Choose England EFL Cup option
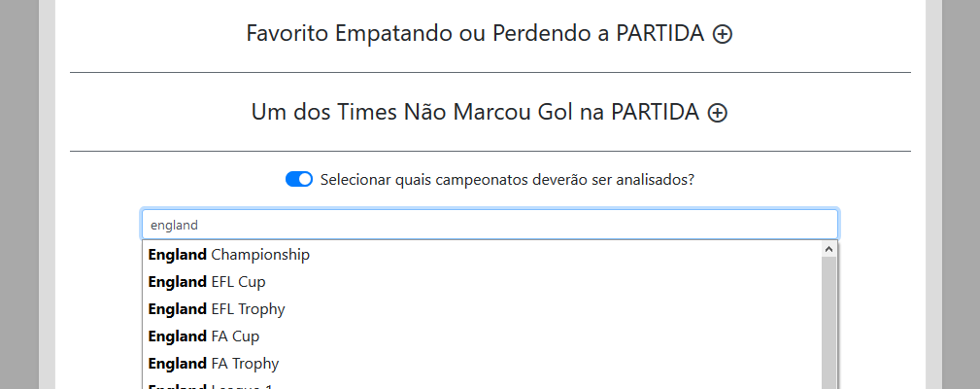The height and width of the screenshot is (389, 980). tap(207, 282)
